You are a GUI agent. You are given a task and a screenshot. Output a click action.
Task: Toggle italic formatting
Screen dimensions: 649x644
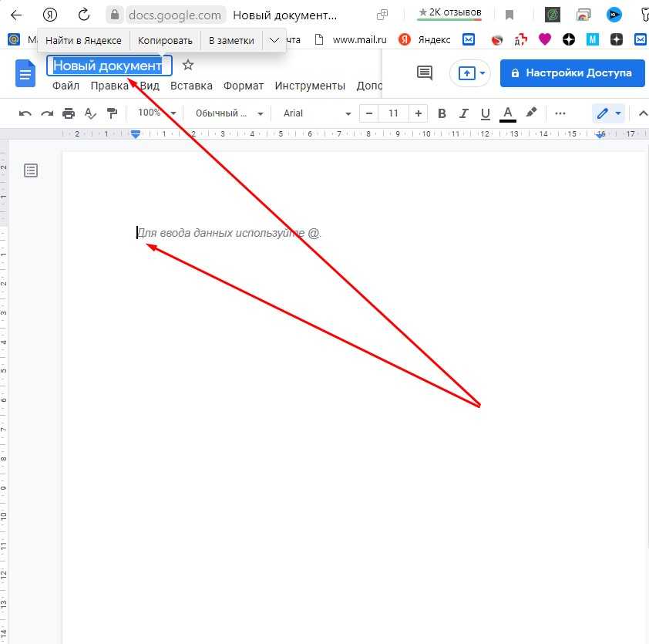[463, 113]
